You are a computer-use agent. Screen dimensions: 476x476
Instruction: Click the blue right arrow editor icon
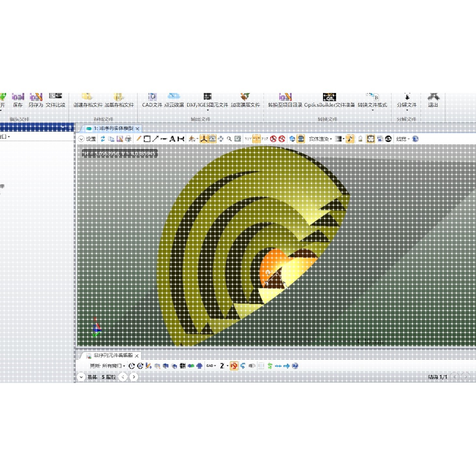click(286, 366)
